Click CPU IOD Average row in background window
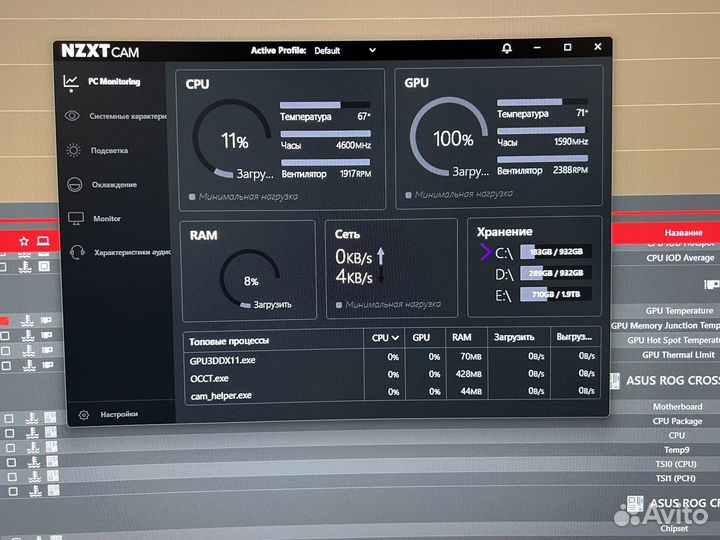This screenshot has width=720, height=540. tap(680, 258)
